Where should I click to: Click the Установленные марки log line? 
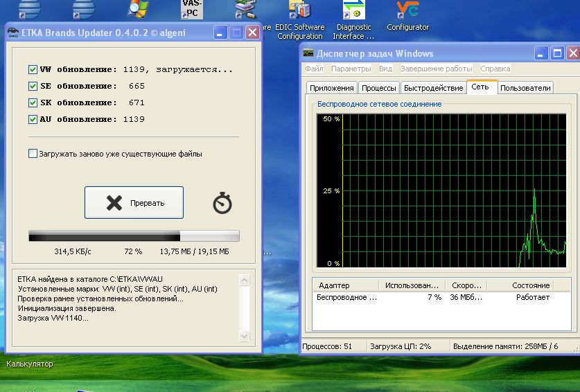coord(117,289)
